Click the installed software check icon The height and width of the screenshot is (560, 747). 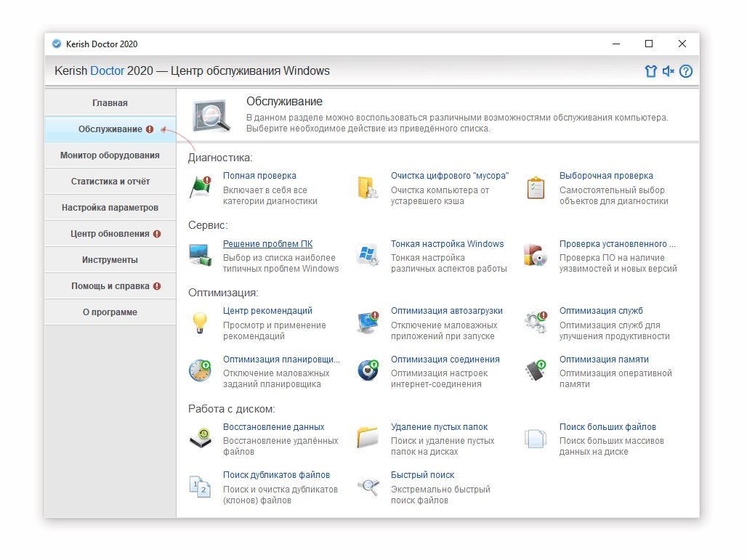[536, 255]
